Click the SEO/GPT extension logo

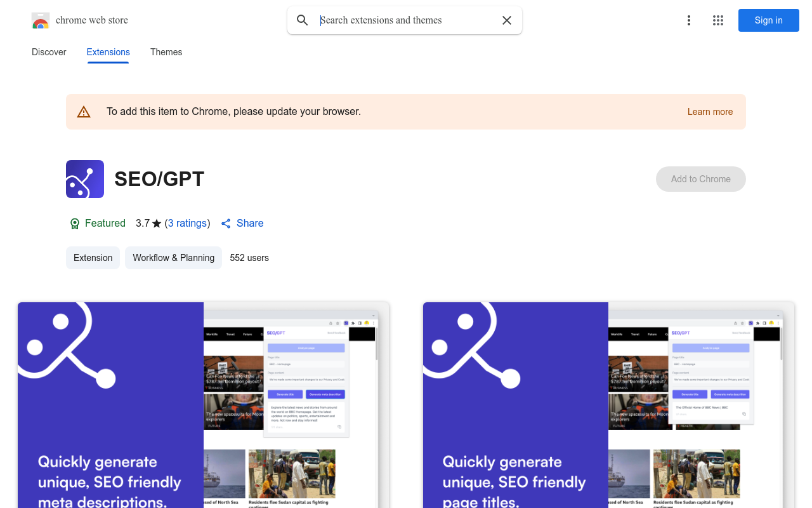pyautogui.click(x=84, y=179)
